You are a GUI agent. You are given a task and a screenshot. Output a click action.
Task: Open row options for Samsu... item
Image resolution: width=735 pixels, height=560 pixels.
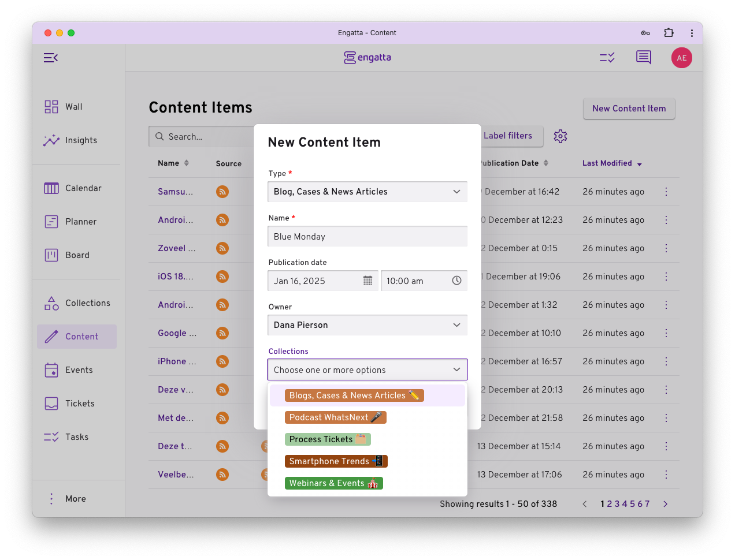click(x=666, y=192)
